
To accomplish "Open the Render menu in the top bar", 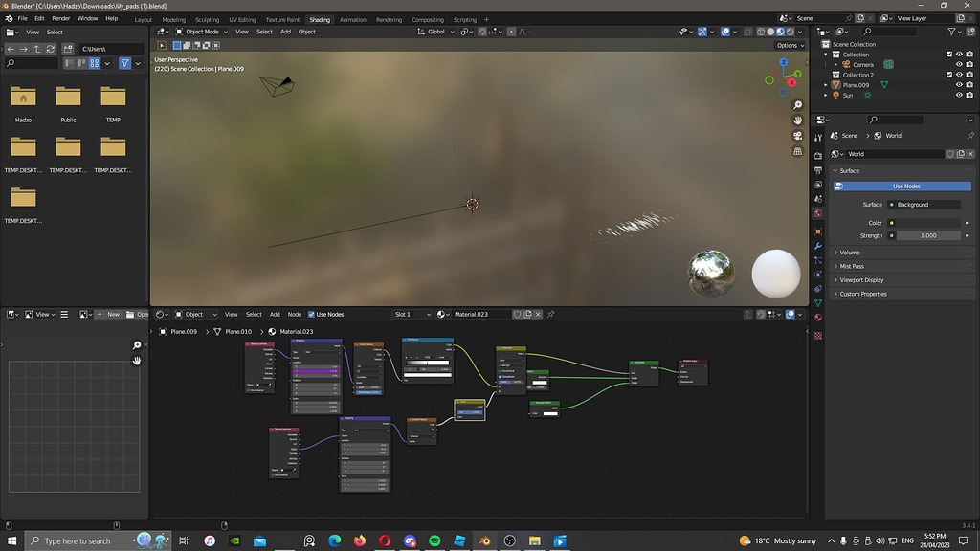I will click(61, 17).
